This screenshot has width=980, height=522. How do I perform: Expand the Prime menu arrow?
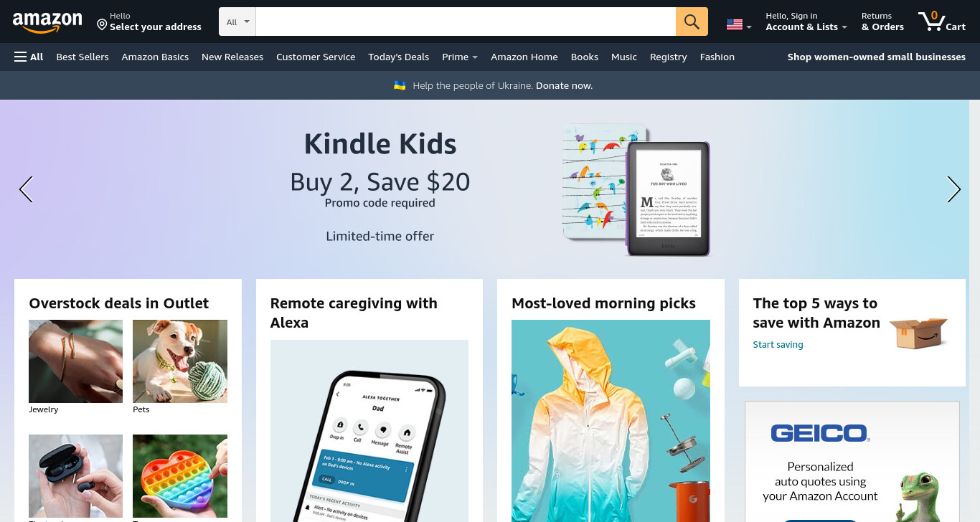475,57
